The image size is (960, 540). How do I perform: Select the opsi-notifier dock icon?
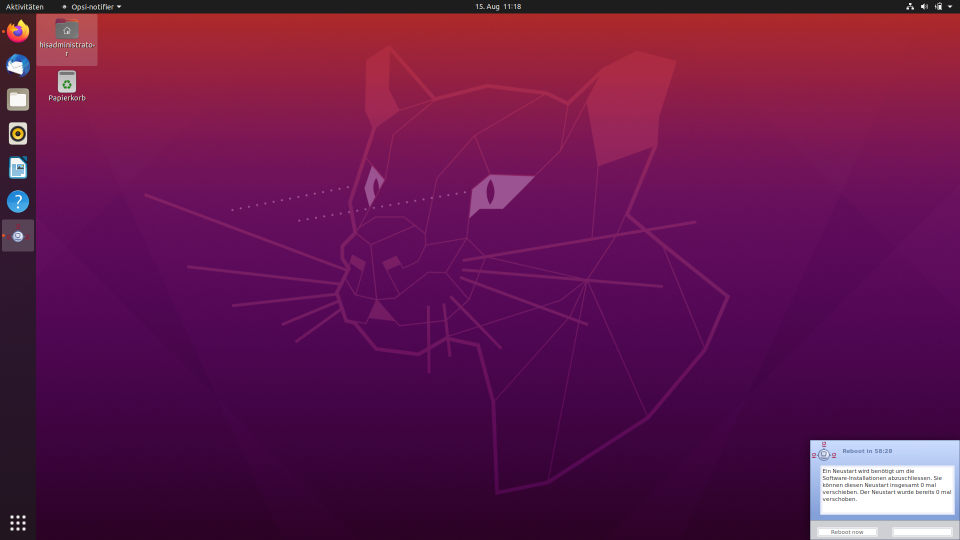[18, 236]
